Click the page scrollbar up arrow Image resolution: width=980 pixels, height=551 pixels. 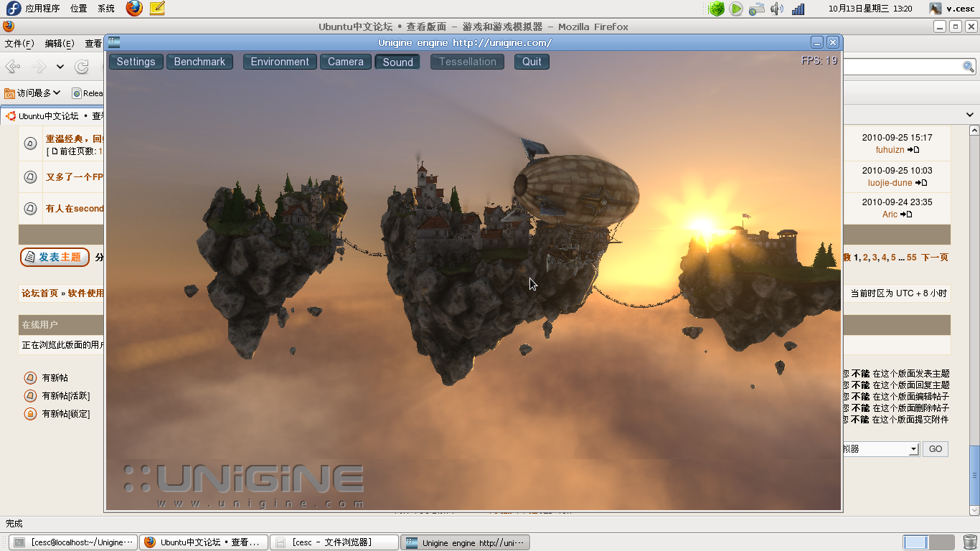974,131
